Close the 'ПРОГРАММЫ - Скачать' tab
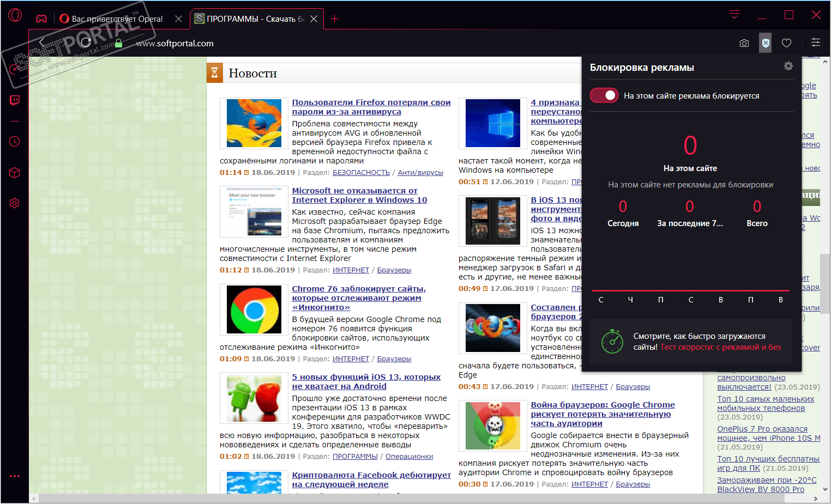Image resolution: width=831 pixels, height=504 pixels. [x=314, y=19]
